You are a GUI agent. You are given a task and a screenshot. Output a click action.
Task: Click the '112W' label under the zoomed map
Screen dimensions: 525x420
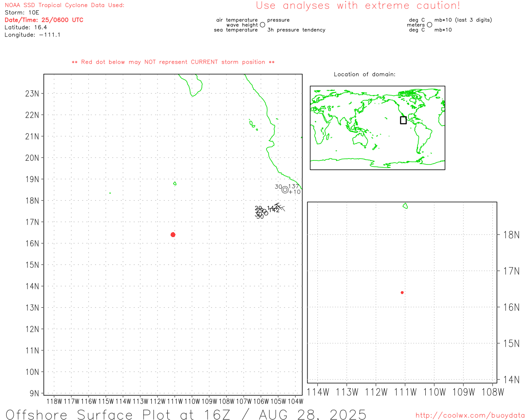click(x=376, y=392)
